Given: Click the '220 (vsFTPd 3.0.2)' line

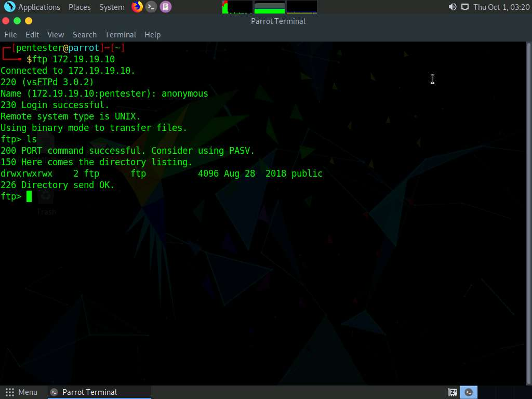Looking at the screenshot, I should 47,82.
